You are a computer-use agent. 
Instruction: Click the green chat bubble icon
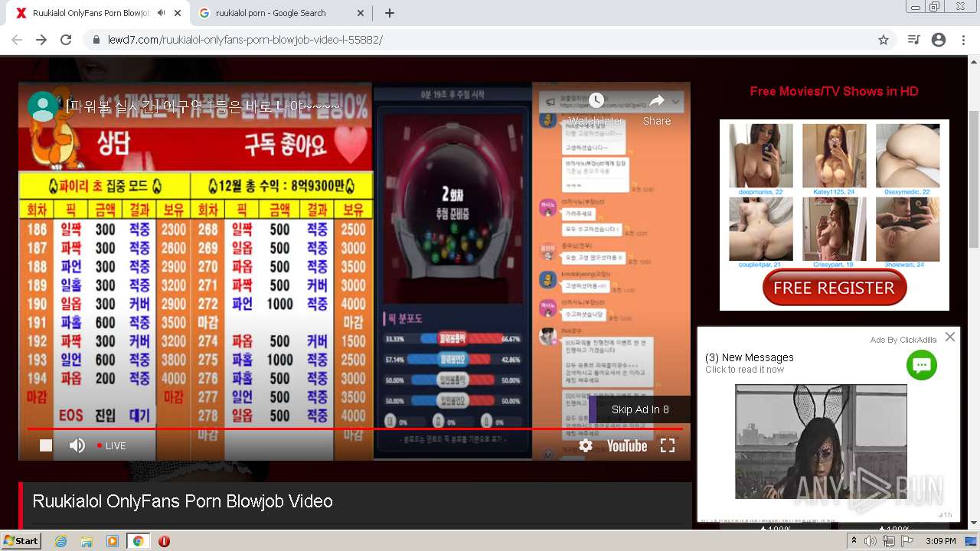922,365
